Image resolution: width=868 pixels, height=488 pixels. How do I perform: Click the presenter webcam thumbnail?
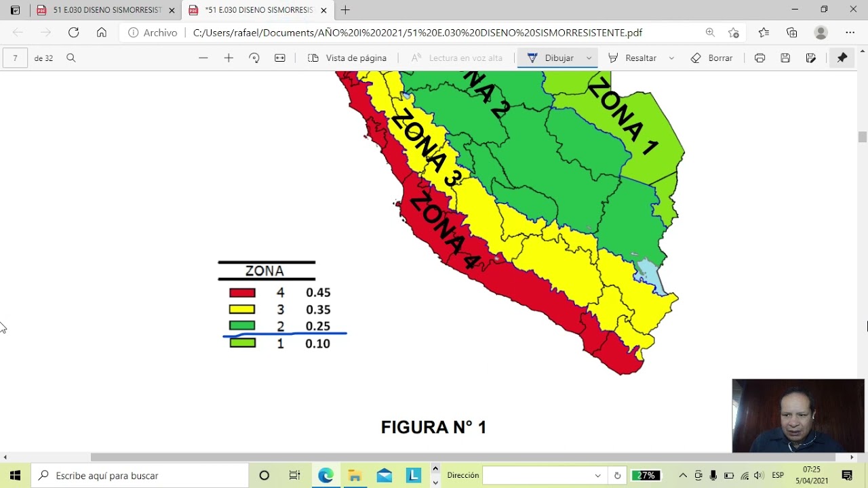[798, 415]
